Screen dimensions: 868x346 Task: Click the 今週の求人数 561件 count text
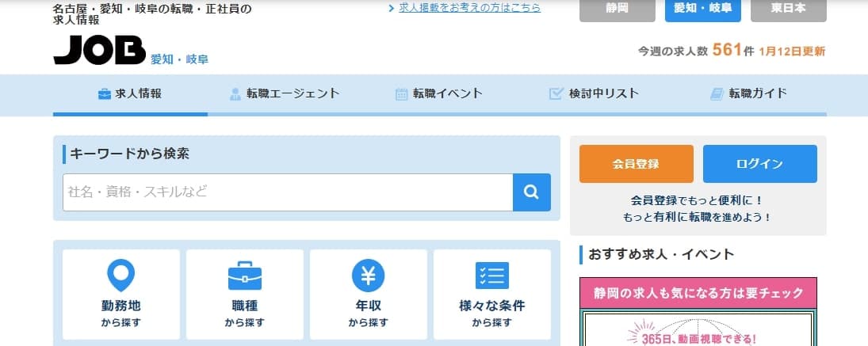(x=696, y=51)
